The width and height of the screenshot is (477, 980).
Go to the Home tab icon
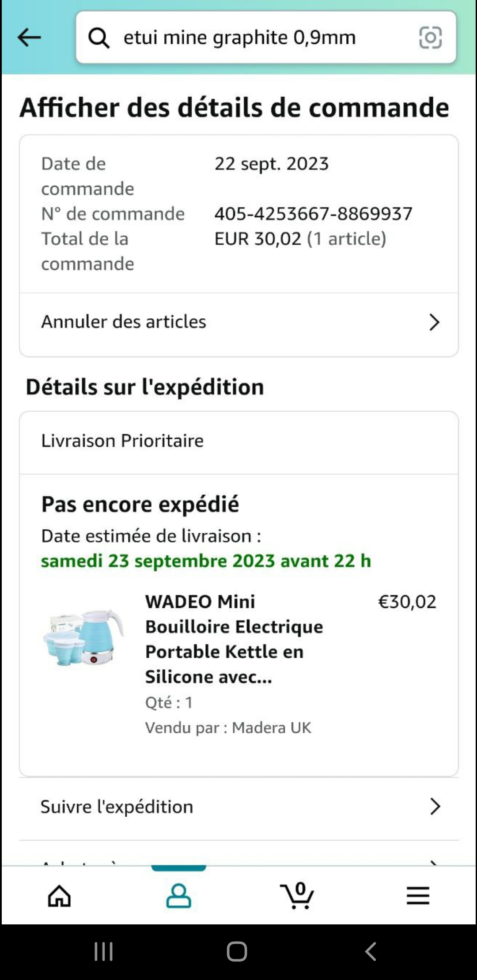click(59, 896)
